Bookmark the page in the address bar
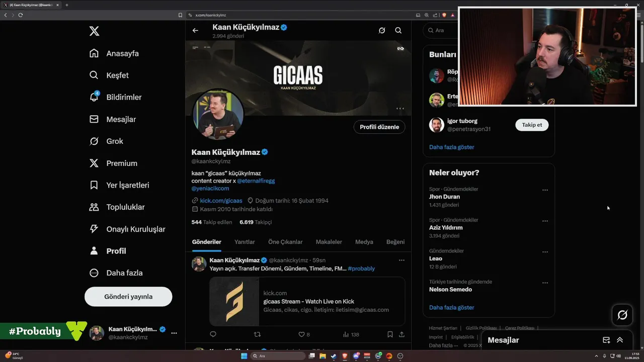The image size is (644, 362). coord(181,15)
